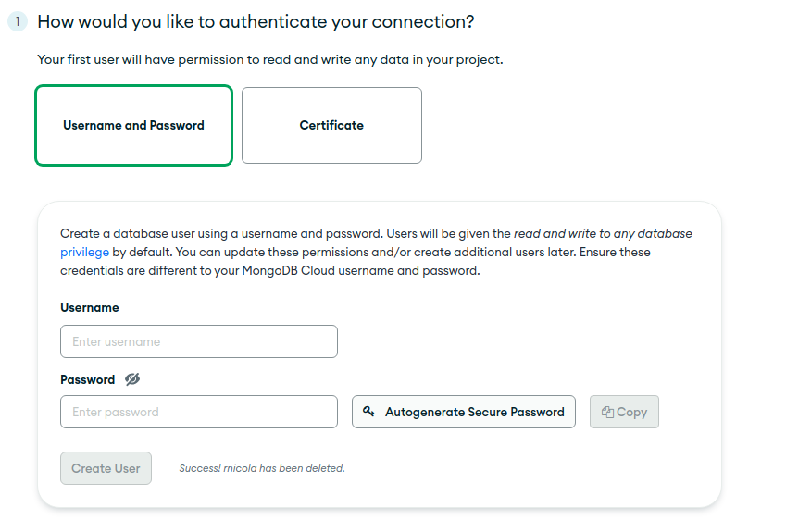811x532 pixels.
Task: Click the clipboard icon on Copy button
Action: [607, 412]
